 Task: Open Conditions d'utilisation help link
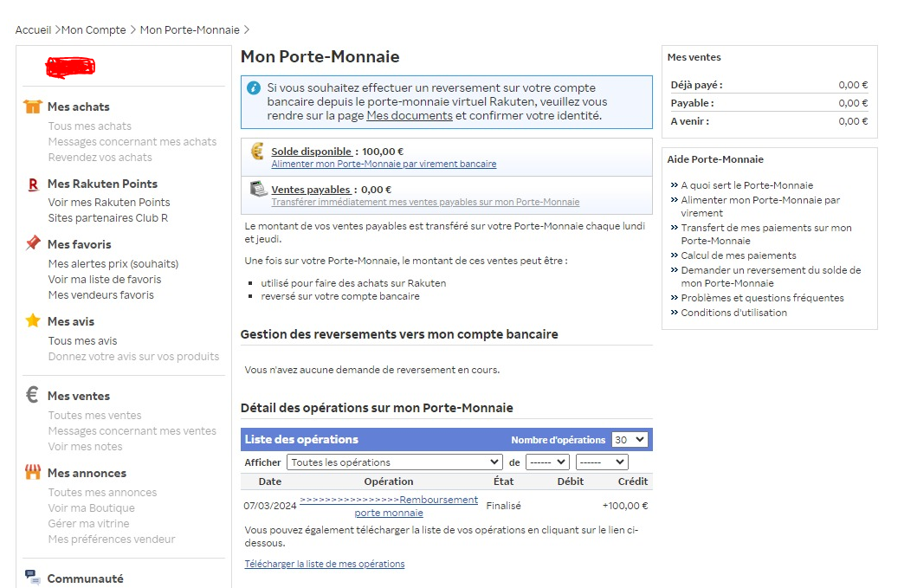[x=734, y=313]
